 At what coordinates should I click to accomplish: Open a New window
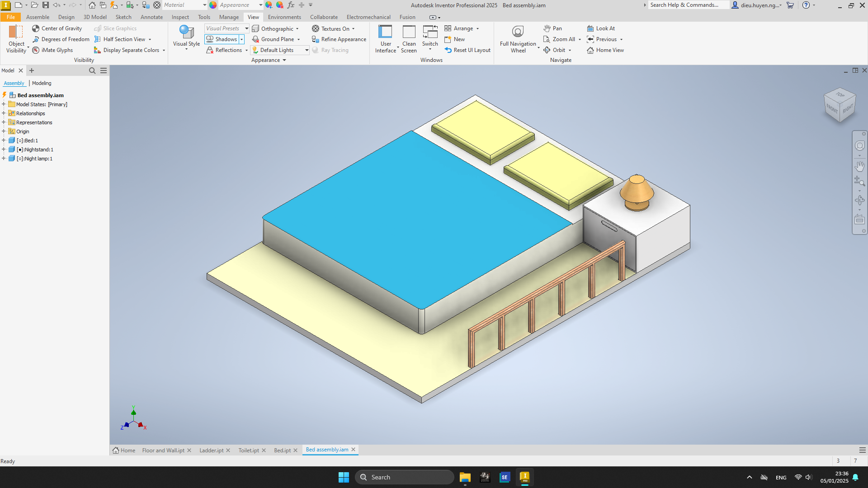coord(455,39)
